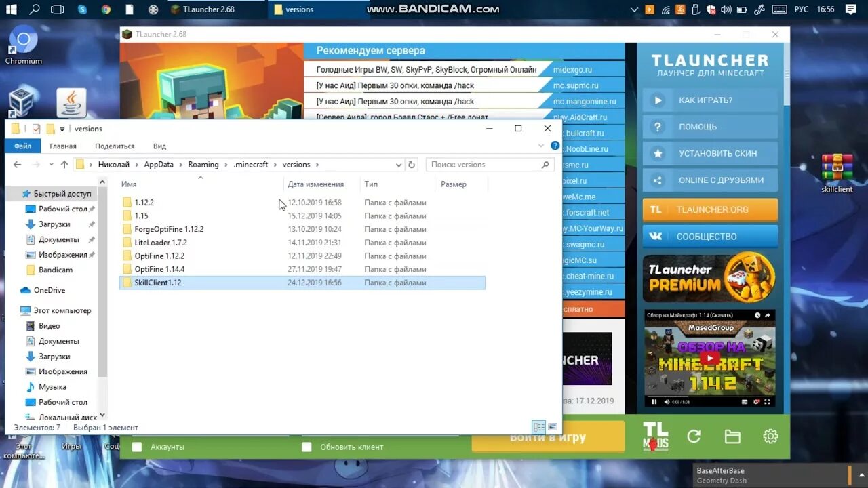Select '.minecraft' in the address breadcrumb

click(251, 165)
